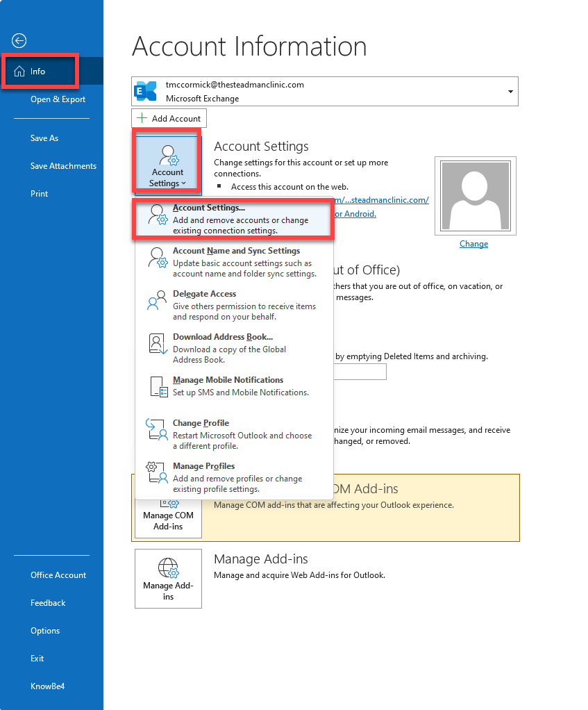Click the profile photo placeholder
The image size is (588, 710).
pyautogui.click(x=476, y=196)
